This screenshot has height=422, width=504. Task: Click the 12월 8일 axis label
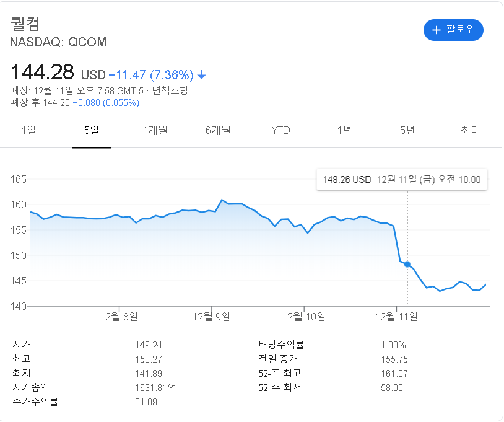point(119,317)
